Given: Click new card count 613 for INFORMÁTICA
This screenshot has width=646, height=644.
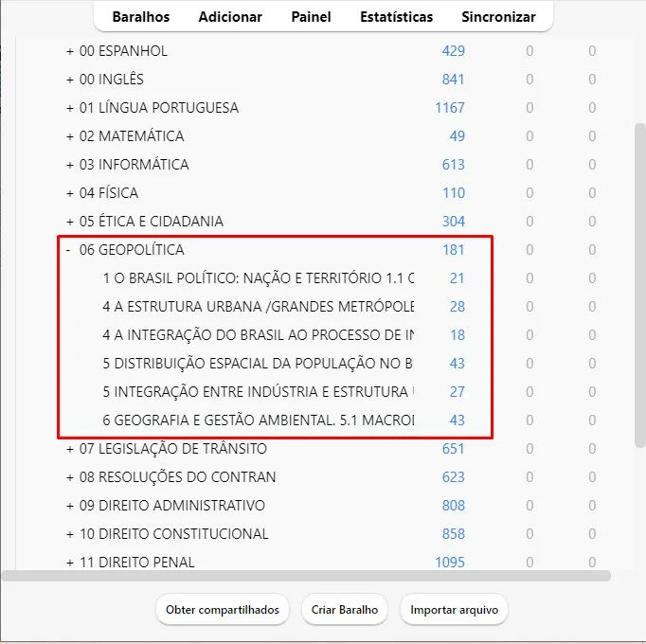Looking at the screenshot, I should pyautogui.click(x=453, y=165).
